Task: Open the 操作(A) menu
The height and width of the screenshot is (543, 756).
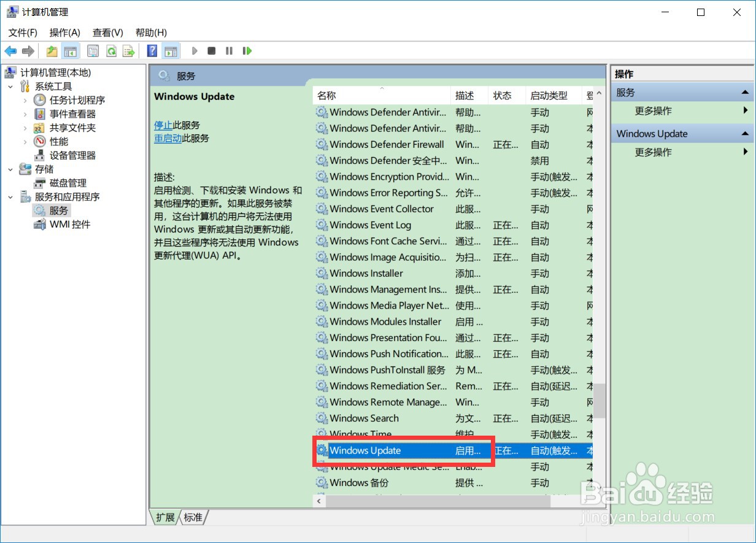Action: (x=65, y=33)
